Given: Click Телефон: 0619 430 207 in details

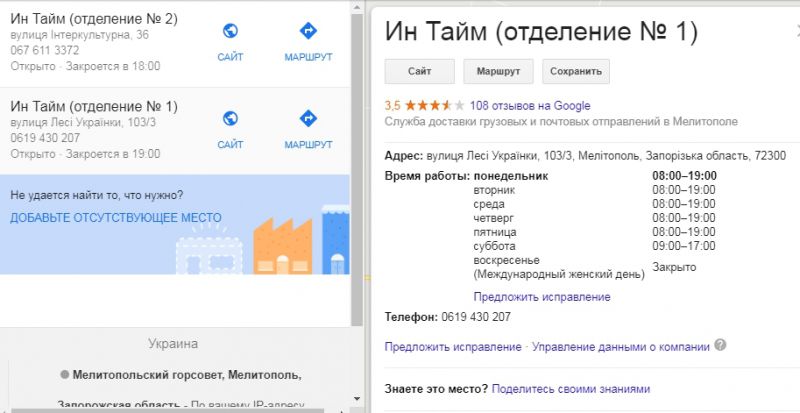Looking at the screenshot, I should click(447, 317).
